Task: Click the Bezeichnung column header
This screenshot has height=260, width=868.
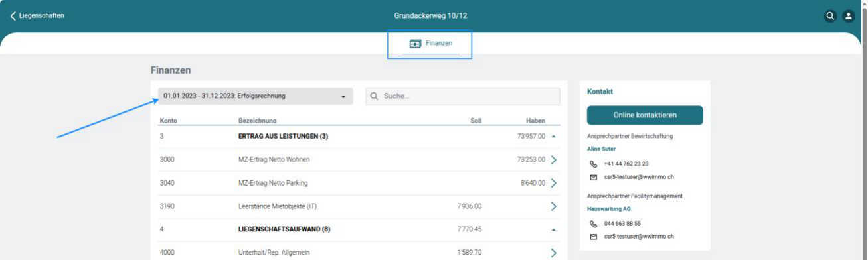Action: tap(258, 121)
